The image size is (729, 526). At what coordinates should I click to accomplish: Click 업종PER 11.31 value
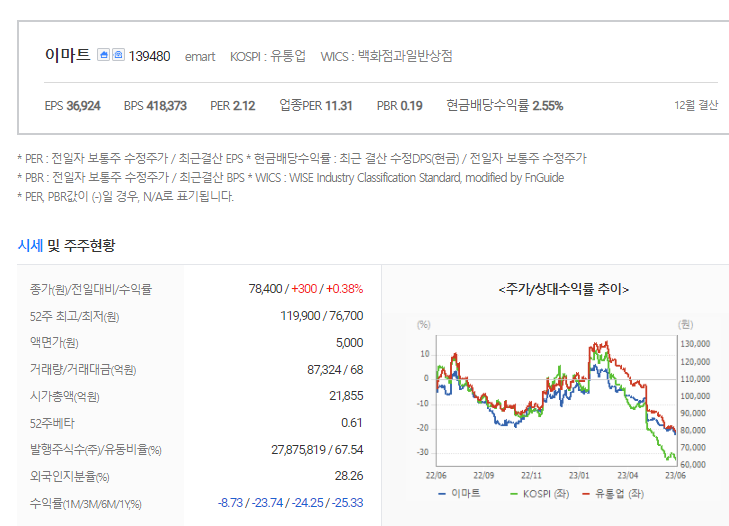tap(316, 106)
